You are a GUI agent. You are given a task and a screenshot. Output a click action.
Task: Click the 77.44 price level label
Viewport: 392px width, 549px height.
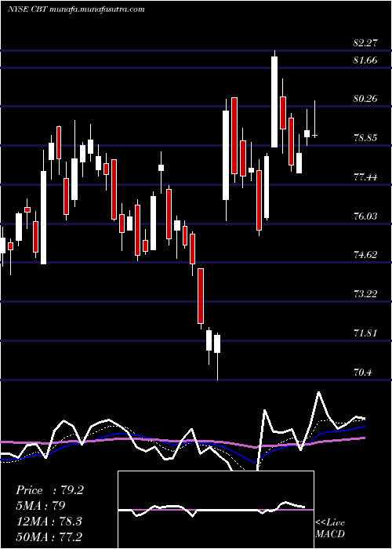[365, 177]
